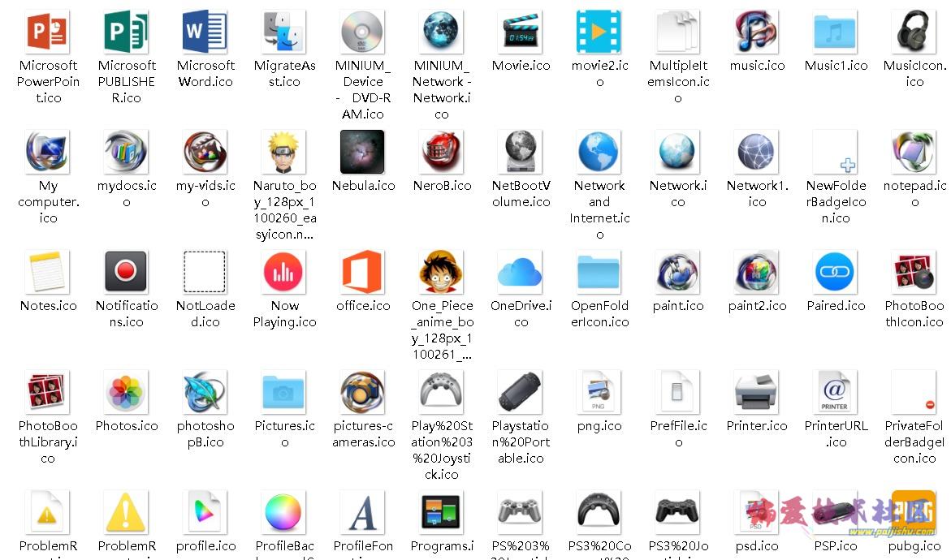Image resolution: width=951 pixels, height=560 pixels.
Task: Select the PhotoBoothIcon.ico icon
Action: (914, 272)
